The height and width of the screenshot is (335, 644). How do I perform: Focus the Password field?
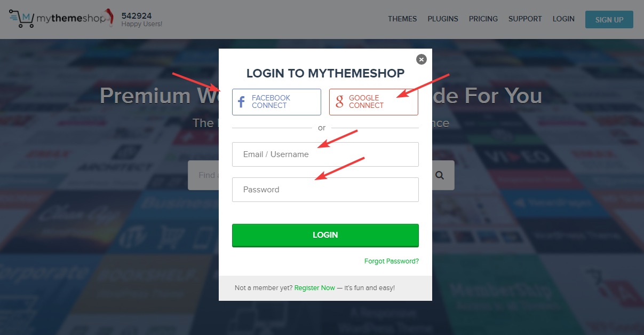tap(325, 190)
